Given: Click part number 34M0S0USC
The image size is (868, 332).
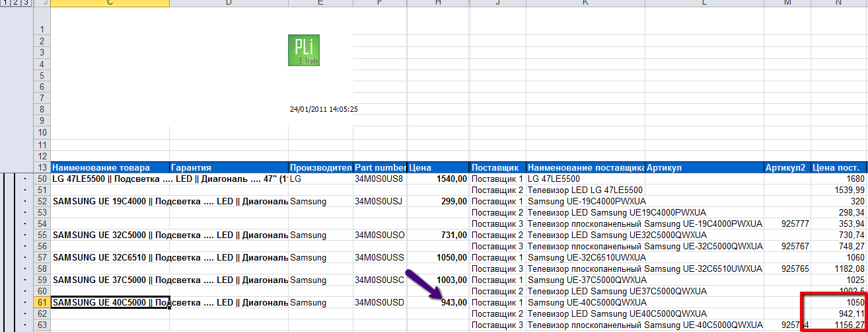Looking at the screenshot, I should click(x=380, y=280).
